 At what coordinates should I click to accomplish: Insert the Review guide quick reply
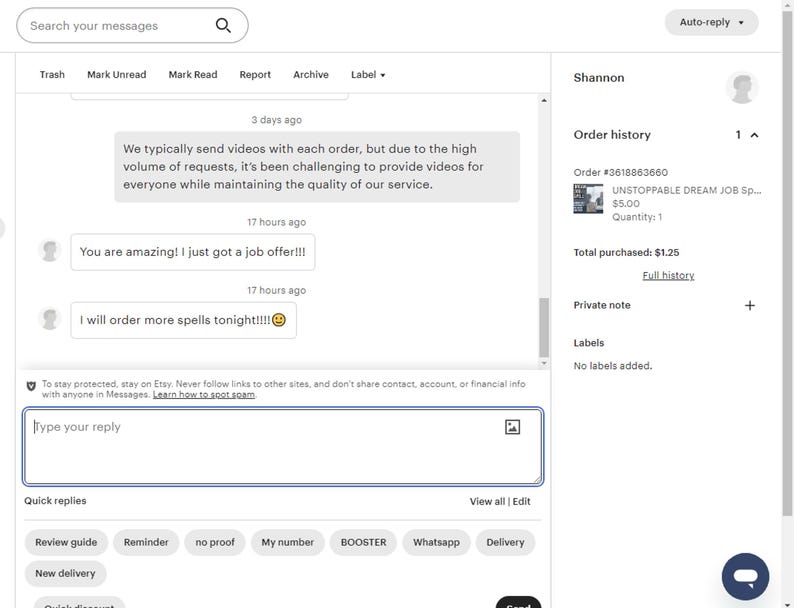coord(66,542)
